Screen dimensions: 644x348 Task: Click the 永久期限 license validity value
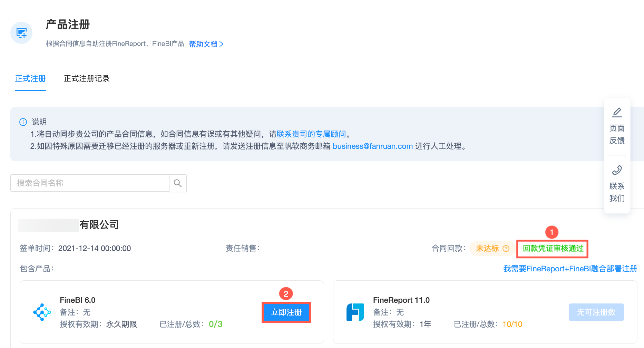point(121,324)
